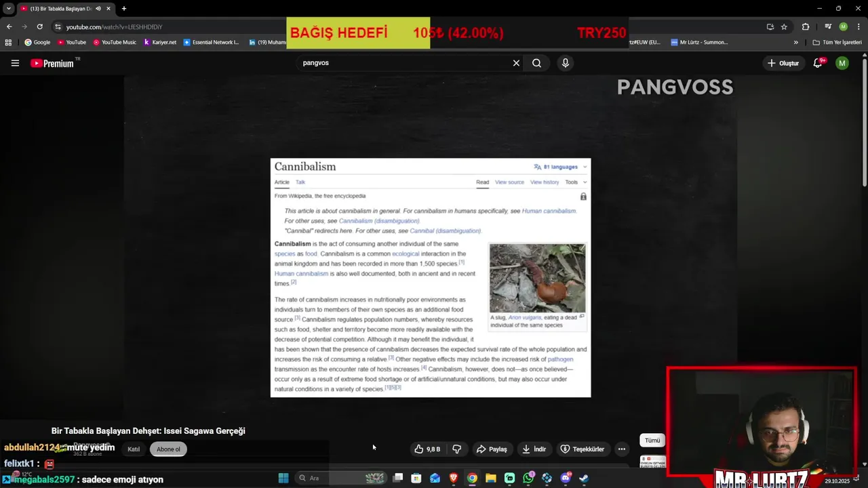Open YouTube Music bookmark
This screenshot has width=868, height=488.
[115, 42]
